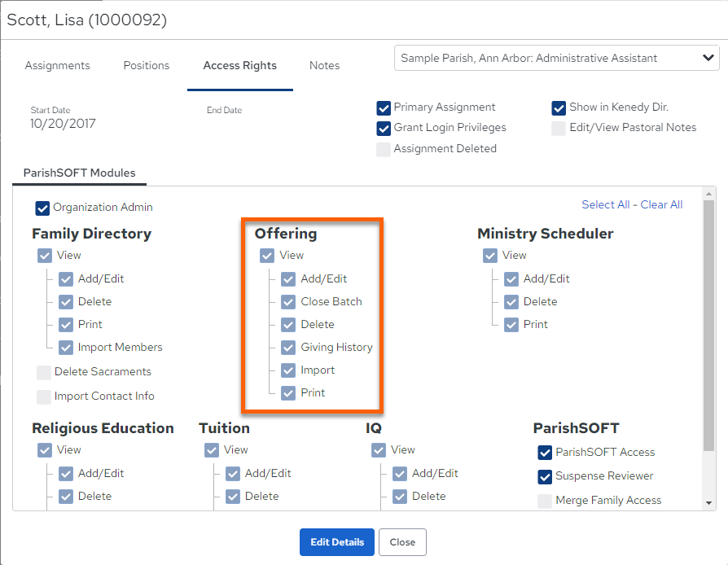The image size is (728, 565).
Task: Check the Assignment Deleted box
Action: point(384,150)
